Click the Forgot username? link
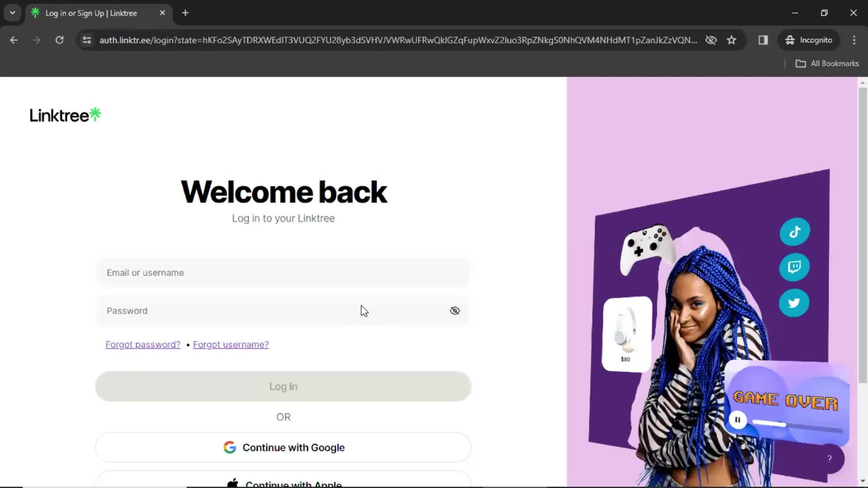Screen dimensions: 868x488 pos(231,344)
